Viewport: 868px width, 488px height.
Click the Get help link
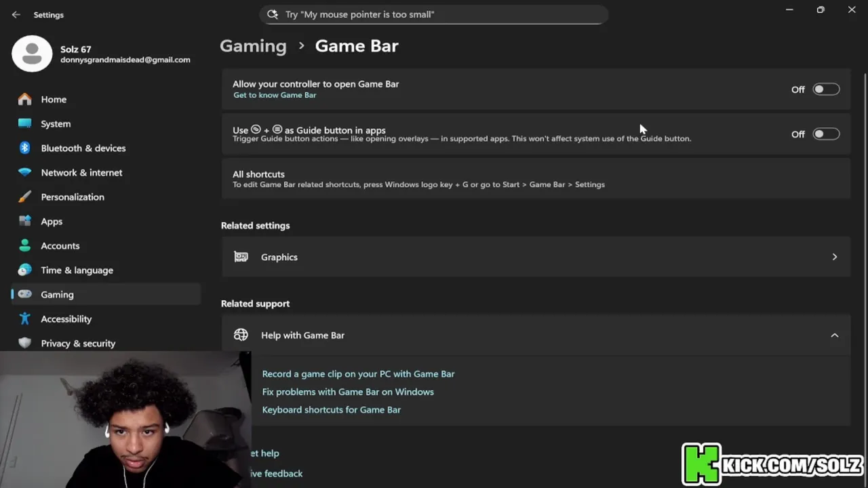pos(265,453)
